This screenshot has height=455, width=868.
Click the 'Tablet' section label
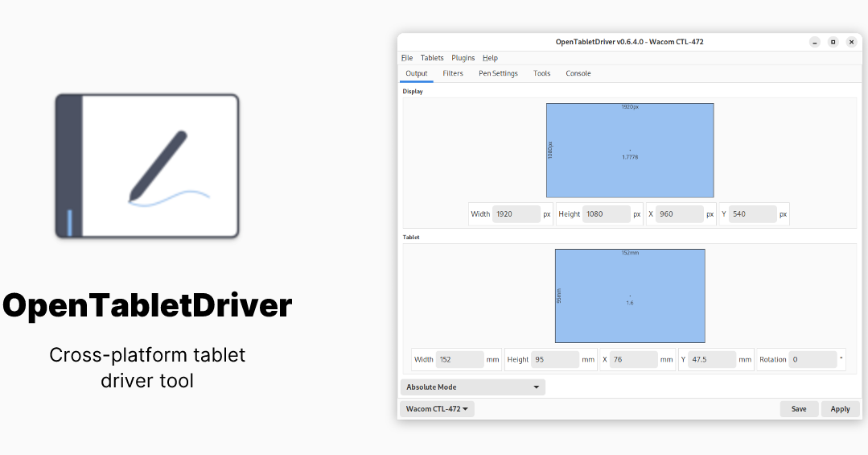point(411,238)
